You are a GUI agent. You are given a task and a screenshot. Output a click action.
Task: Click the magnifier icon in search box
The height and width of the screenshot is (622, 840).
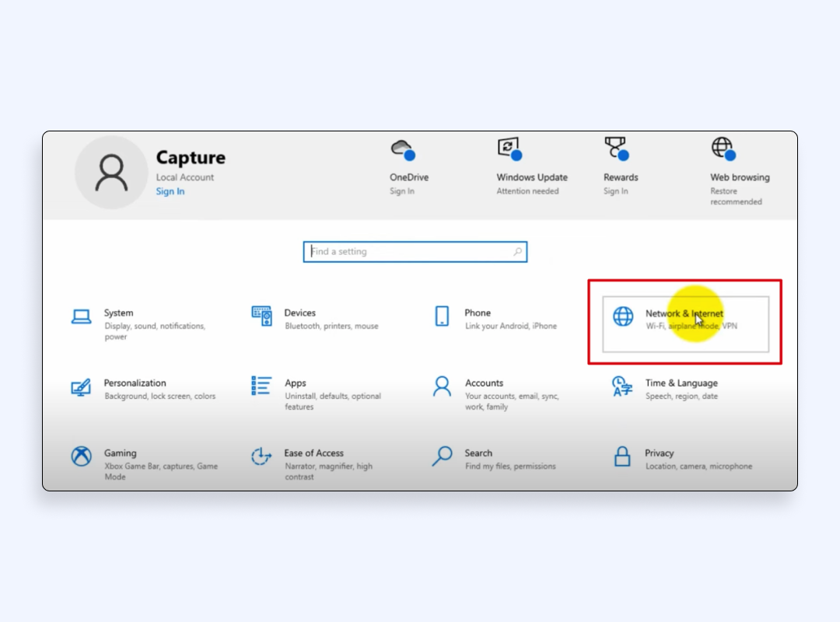coord(517,252)
